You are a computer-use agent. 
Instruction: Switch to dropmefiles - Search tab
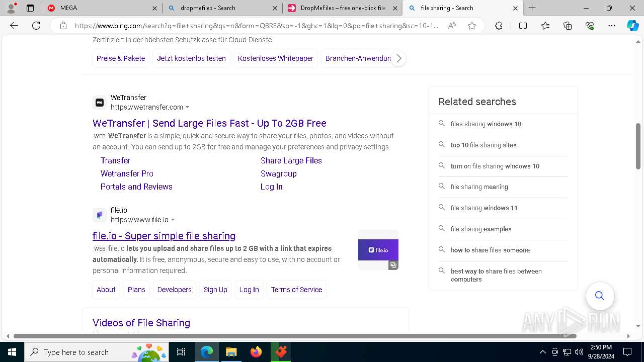pos(221,8)
